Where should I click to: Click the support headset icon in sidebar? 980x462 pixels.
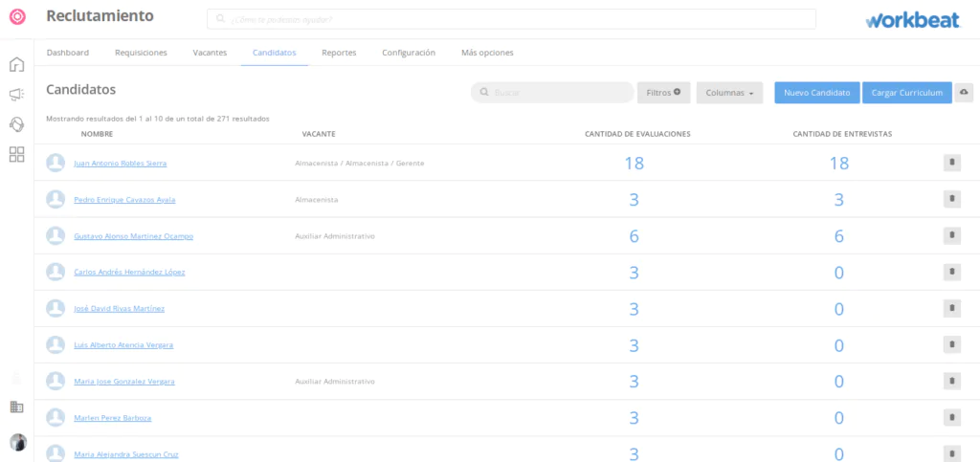tap(16, 124)
